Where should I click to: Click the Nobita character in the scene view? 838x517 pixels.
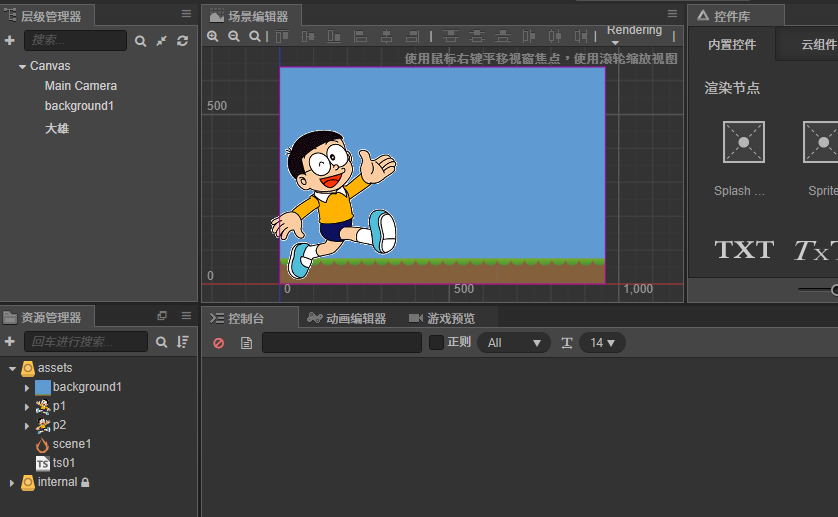point(336,203)
